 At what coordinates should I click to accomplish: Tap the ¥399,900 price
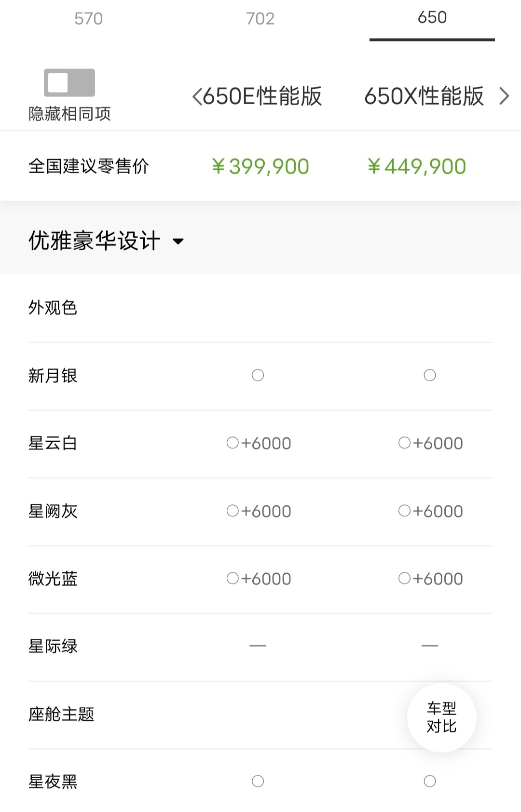pyautogui.click(x=260, y=167)
